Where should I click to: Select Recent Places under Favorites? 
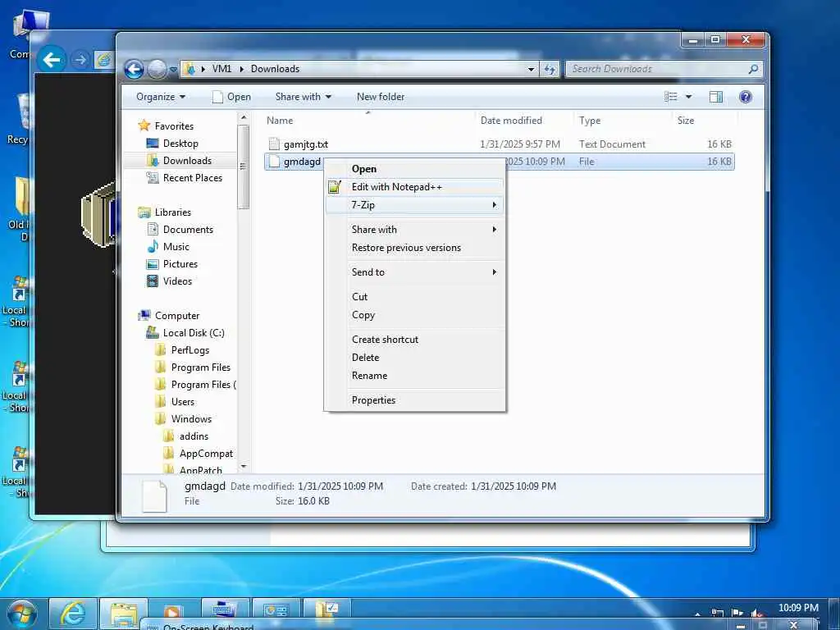pyautogui.click(x=192, y=178)
